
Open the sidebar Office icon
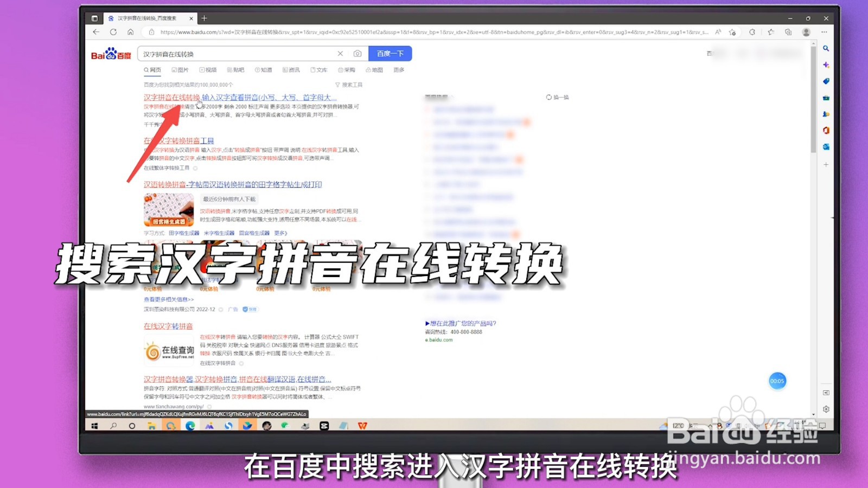[x=826, y=130]
